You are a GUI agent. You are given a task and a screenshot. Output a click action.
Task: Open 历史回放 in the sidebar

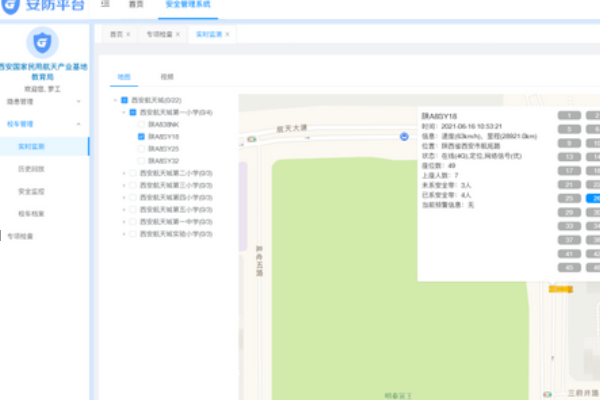point(31,169)
